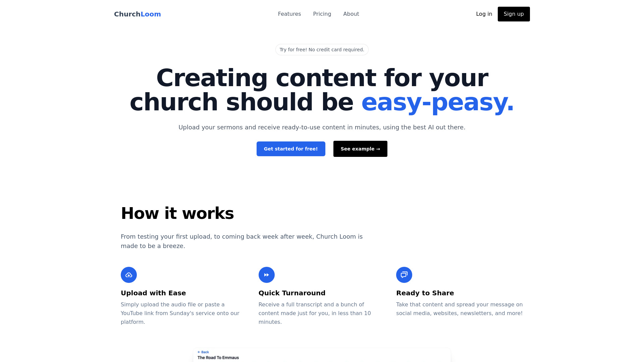This screenshot has width=644, height=362.
Task: Click See example arrow link
Action: coord(360,148)
